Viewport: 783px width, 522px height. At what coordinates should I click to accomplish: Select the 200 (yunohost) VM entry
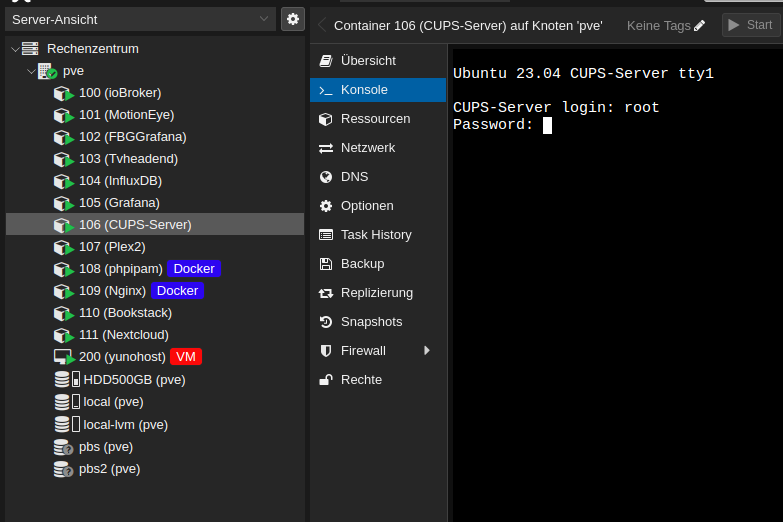(122, 357)
